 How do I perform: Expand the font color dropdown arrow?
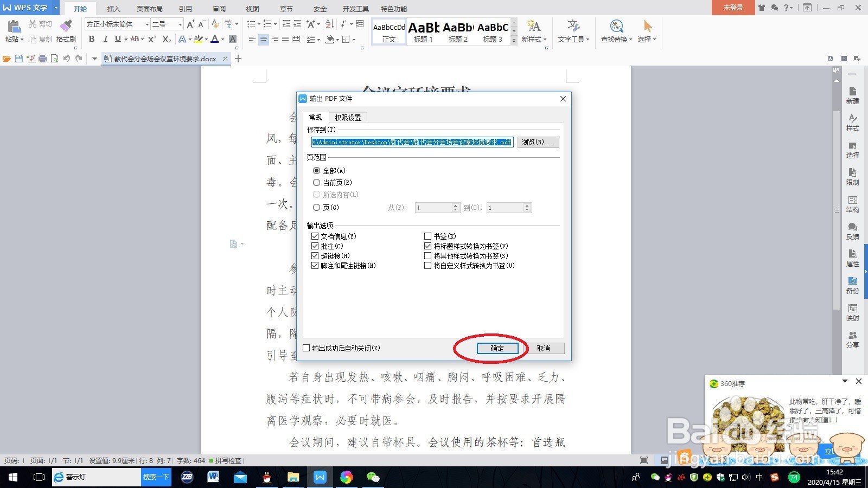[x=222, y=39]
